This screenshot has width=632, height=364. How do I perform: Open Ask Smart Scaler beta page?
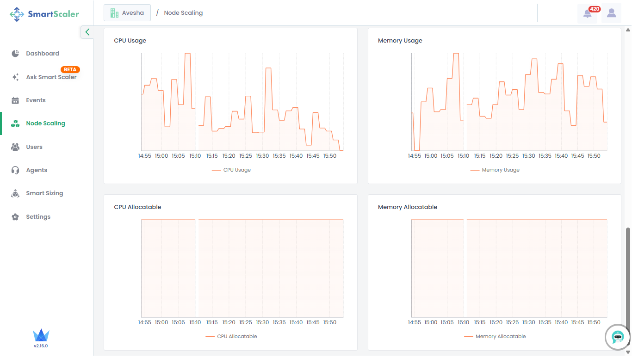51,77
